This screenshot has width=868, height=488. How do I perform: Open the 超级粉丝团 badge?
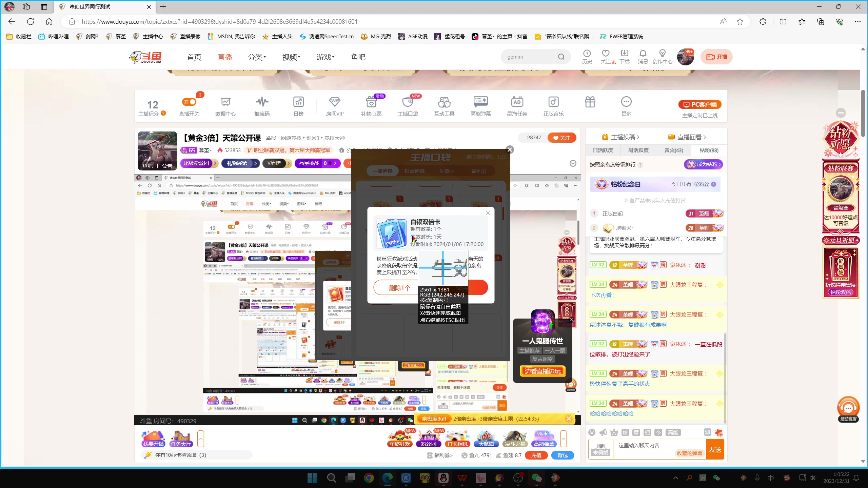tap(199, 163)
